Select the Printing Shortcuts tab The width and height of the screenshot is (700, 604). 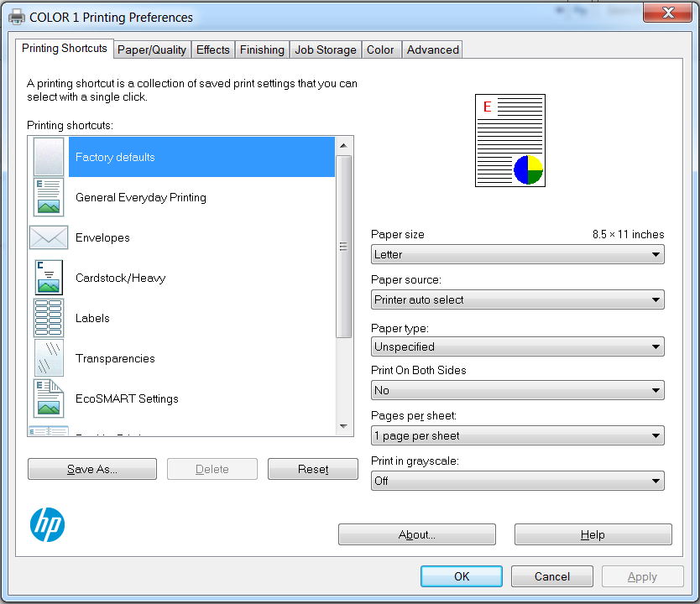tap(65, 48)
